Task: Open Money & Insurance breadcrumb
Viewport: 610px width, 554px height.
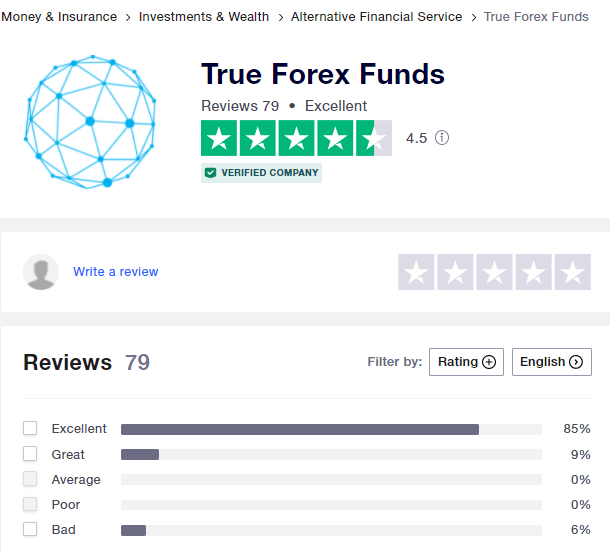Action: [59, 17]
